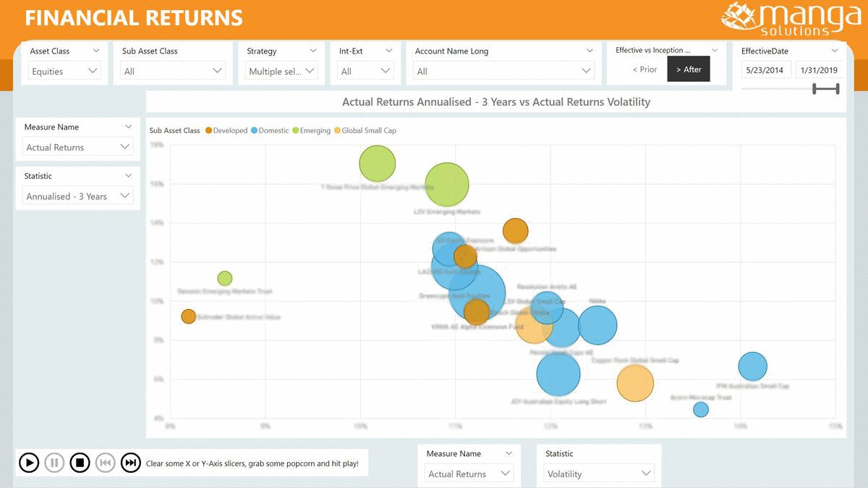Screen dimensions: 868x488
Task: Select Acorn Microcap Trust bubble
Action: 700,410
